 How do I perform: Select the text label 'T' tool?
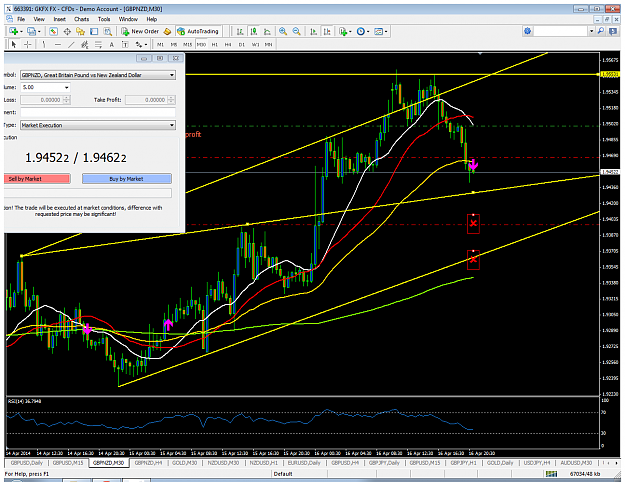point(125,45)
